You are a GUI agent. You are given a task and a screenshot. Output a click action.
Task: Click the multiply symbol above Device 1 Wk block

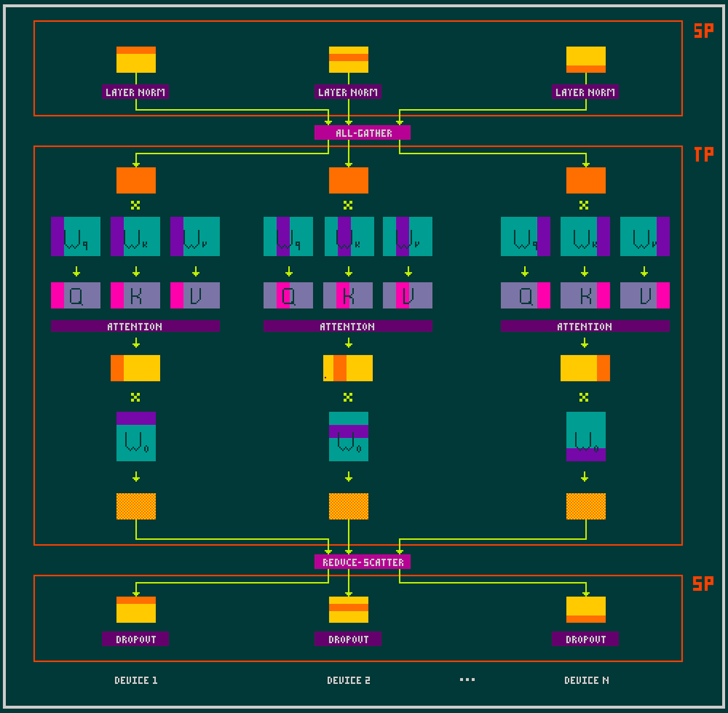coord(135,205)
